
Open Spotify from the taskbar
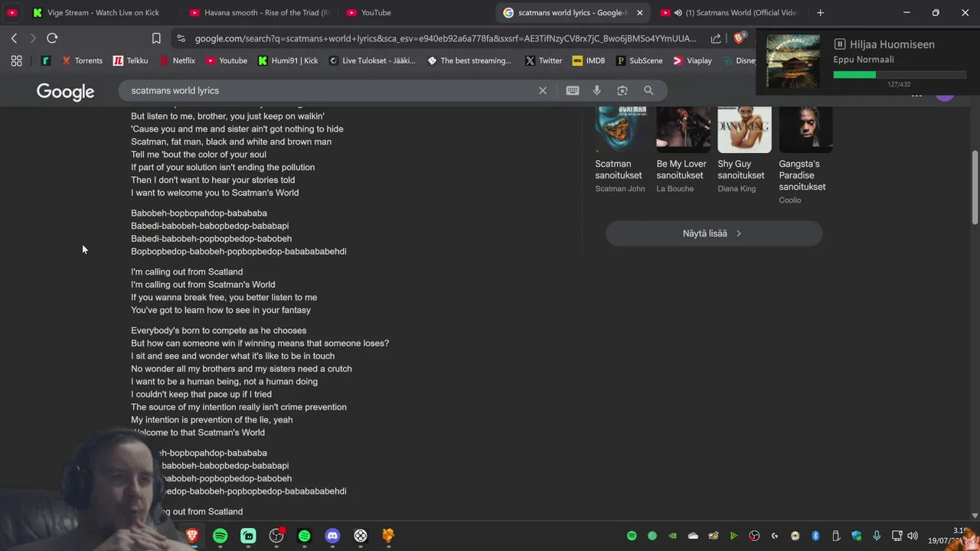220,536
